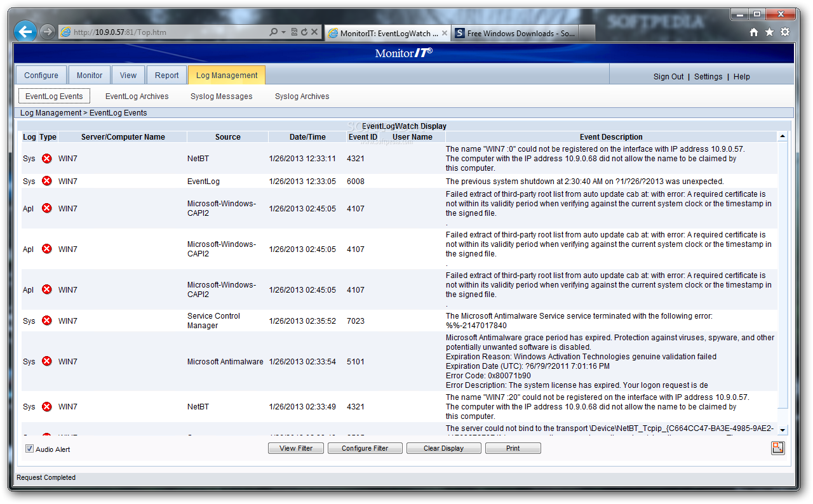Image resolution: width=813 pixels, height=504 pixels.
Task: Click the Request Completed status bar text
Action: tap(46, 477)
